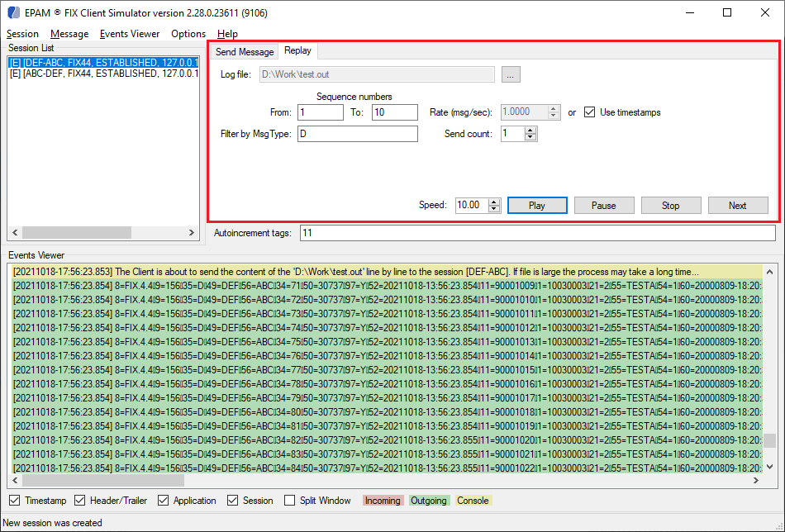Select the log line with 34=71
The height and width of the screenshot is (532, 785).
[387, 286]
